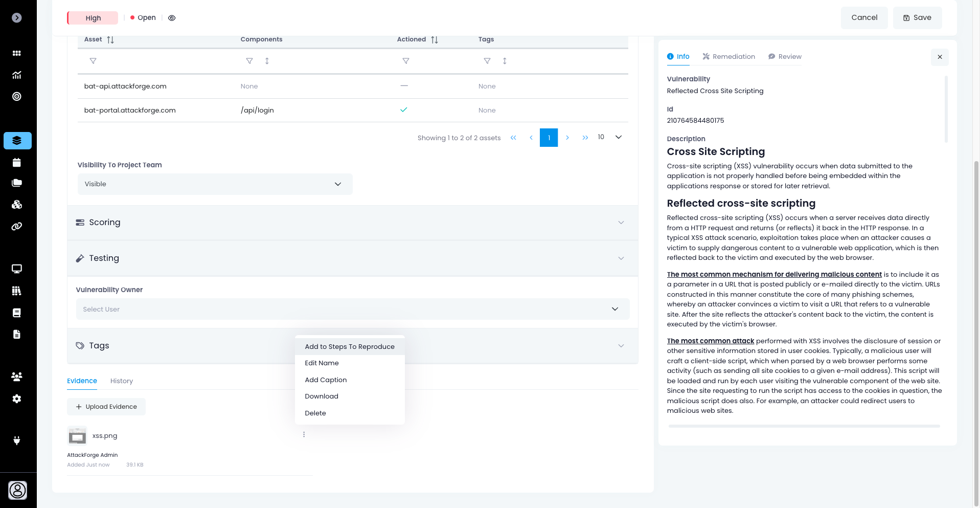Click the calendar icon in sidebar
This screenshot has height=508, width=980.
click(17, 163)
